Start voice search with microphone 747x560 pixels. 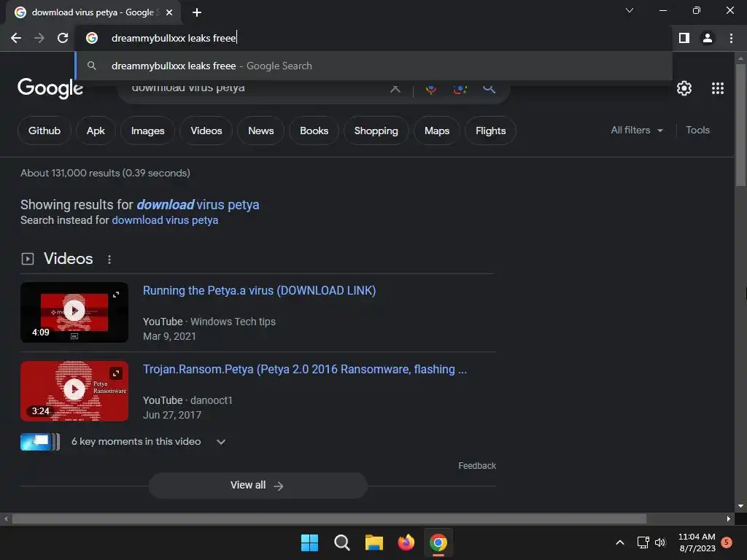click(x=430, y=89)
